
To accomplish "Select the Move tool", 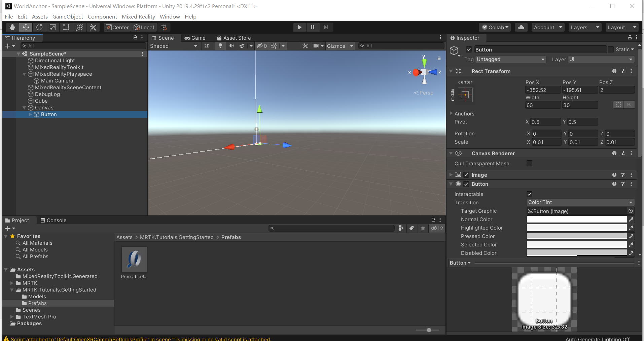I will pos(26,27).
